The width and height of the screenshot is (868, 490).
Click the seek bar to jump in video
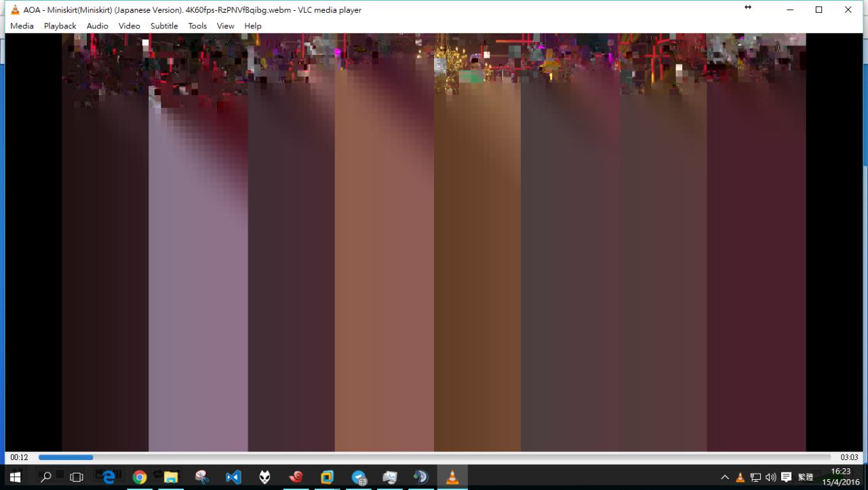[435, 457]
